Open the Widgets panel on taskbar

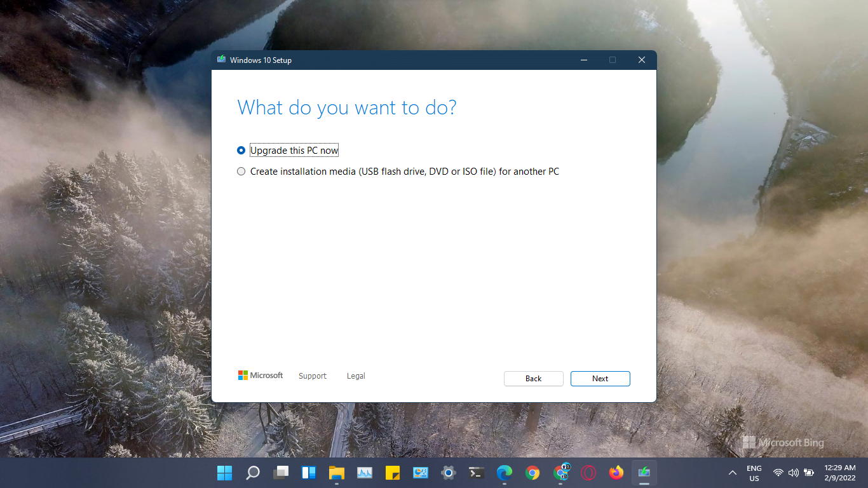(x=308, y=473)
